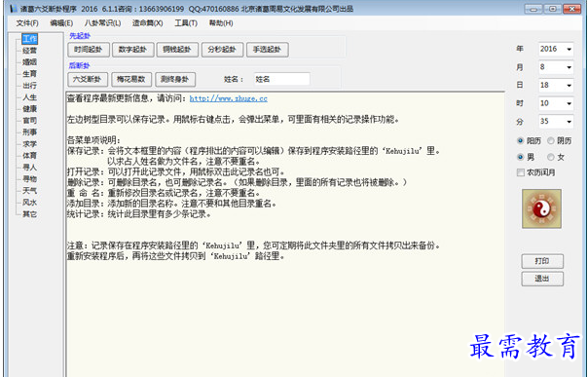The height and width of the screenshot is (377, 588).
Task: Click the 时间起卦 button
Action: tap(89, 50)
